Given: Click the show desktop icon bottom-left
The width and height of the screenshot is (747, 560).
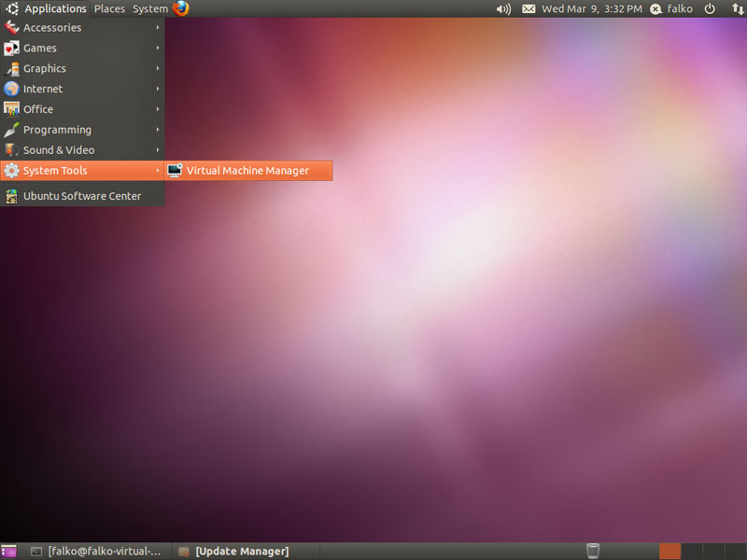Looking at the screenshot, I should (8, 551).
